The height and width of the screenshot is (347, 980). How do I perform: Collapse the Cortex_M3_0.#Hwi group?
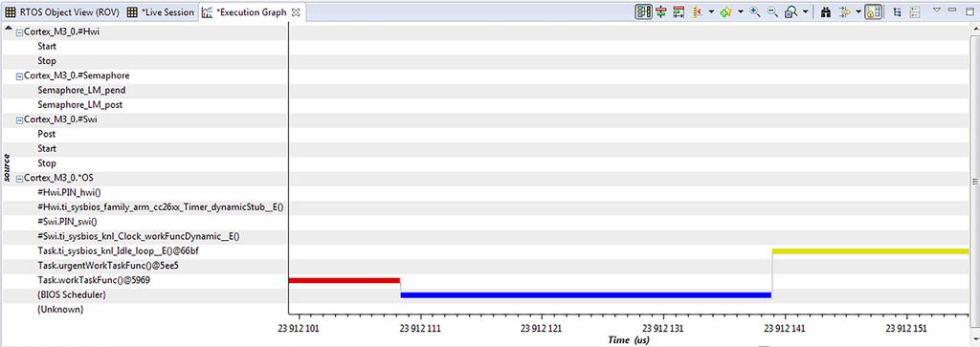coord(19,32)
